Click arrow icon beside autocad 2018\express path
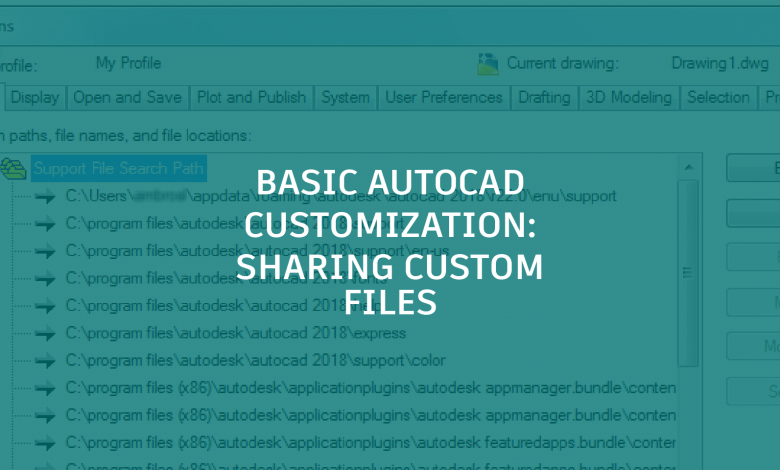 tap(44, 333)
